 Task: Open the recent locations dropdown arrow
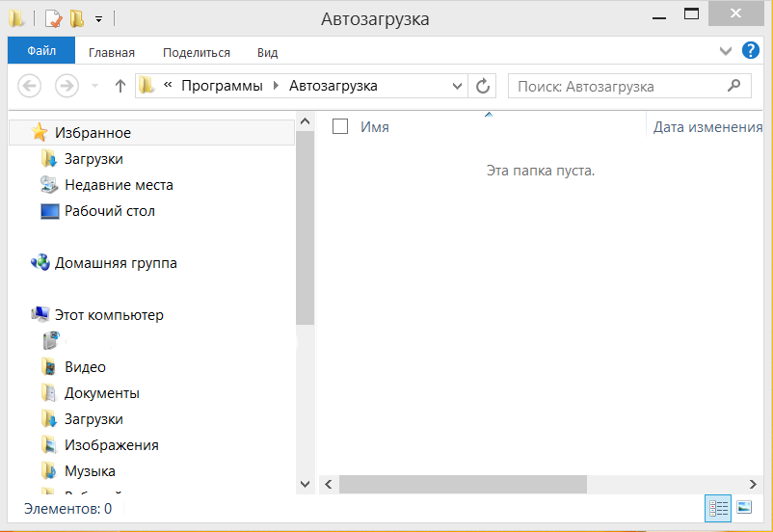[95, 87]
